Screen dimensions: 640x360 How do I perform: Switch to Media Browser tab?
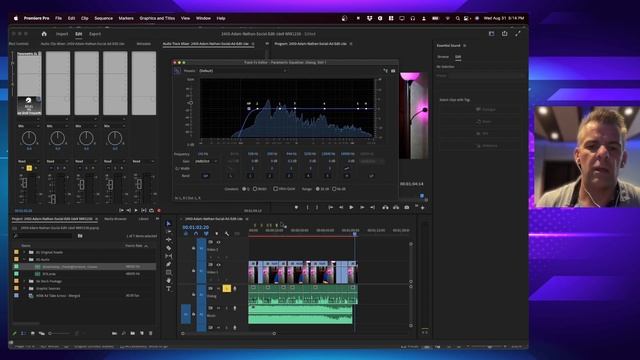coord(115,219)
